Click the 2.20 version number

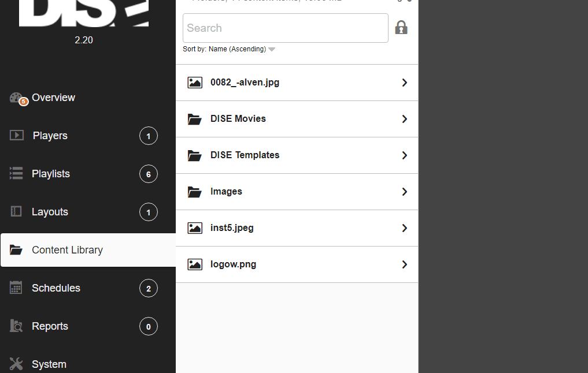(84, 40)
